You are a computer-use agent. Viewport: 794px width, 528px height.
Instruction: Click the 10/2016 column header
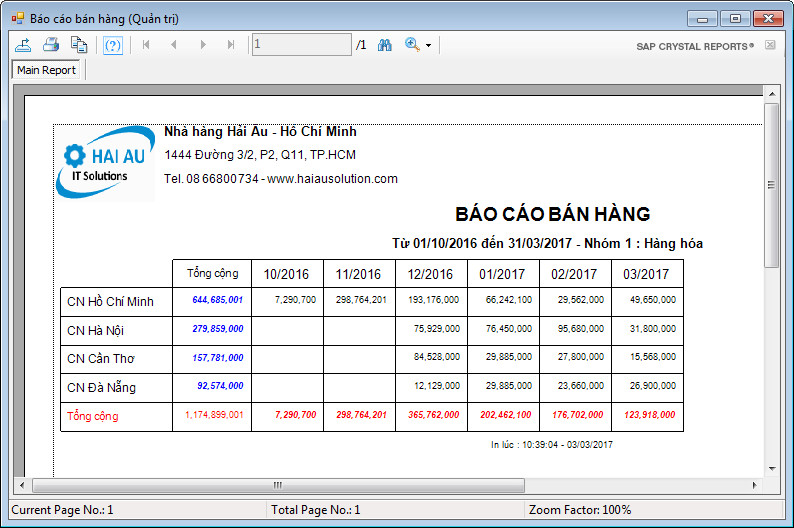click(286, 274)
